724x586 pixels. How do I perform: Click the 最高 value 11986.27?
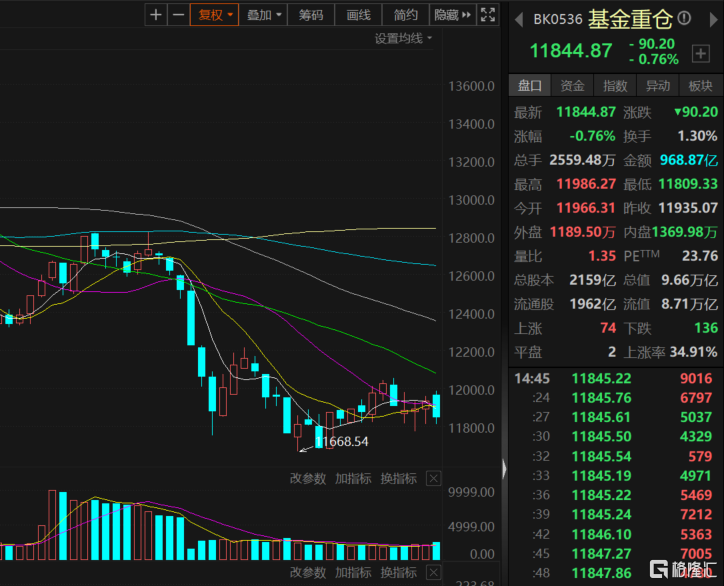point(586,184)
